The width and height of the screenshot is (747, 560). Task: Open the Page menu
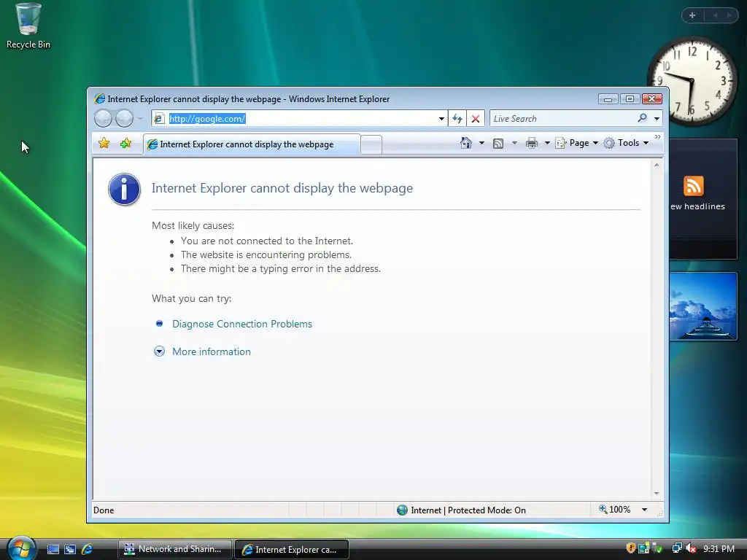coord(577,143)
